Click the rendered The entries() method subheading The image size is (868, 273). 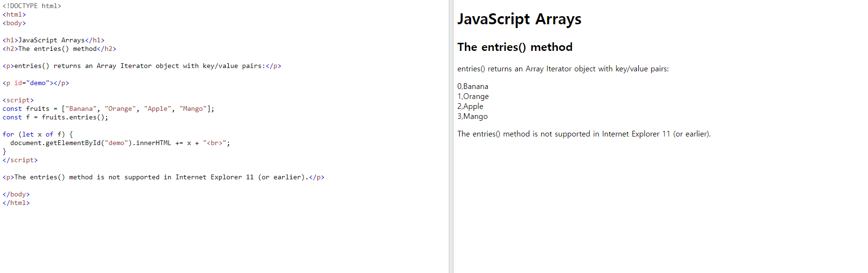pyautogui.click(x=515, y=47)
